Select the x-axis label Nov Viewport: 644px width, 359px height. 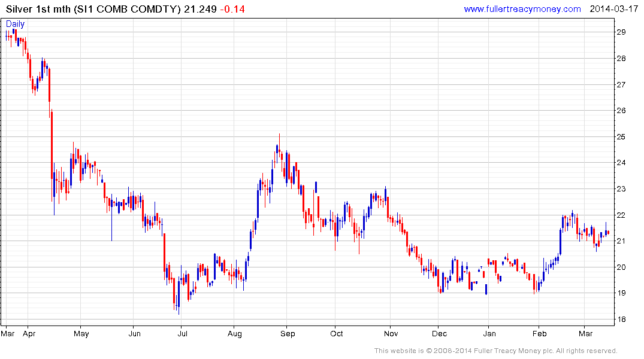(391, 334)
